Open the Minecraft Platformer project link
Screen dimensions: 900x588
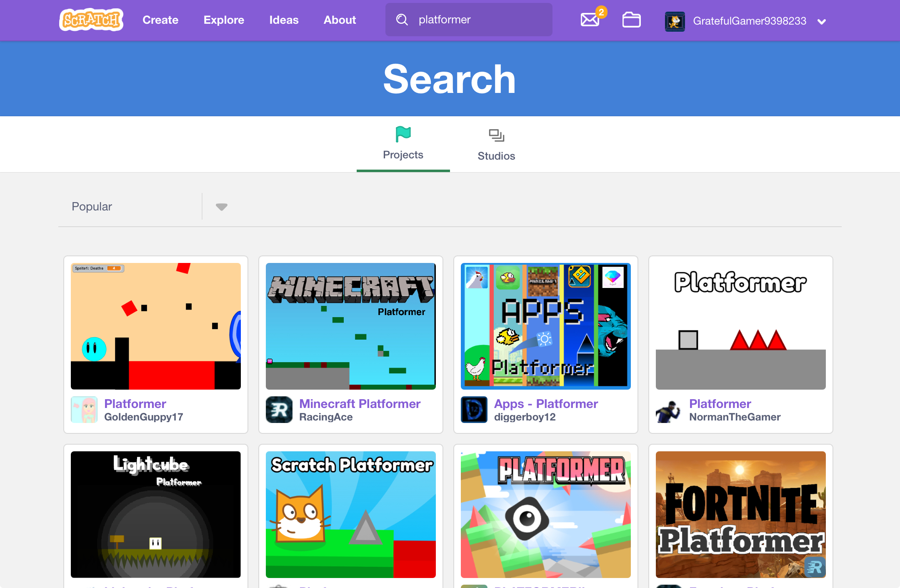coord(360,403)
